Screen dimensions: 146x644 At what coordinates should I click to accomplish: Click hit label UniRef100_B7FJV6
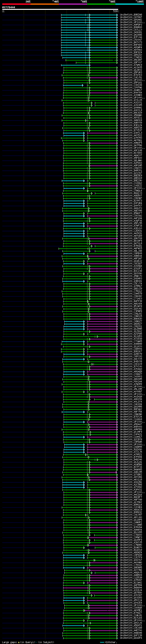[131, 37]
